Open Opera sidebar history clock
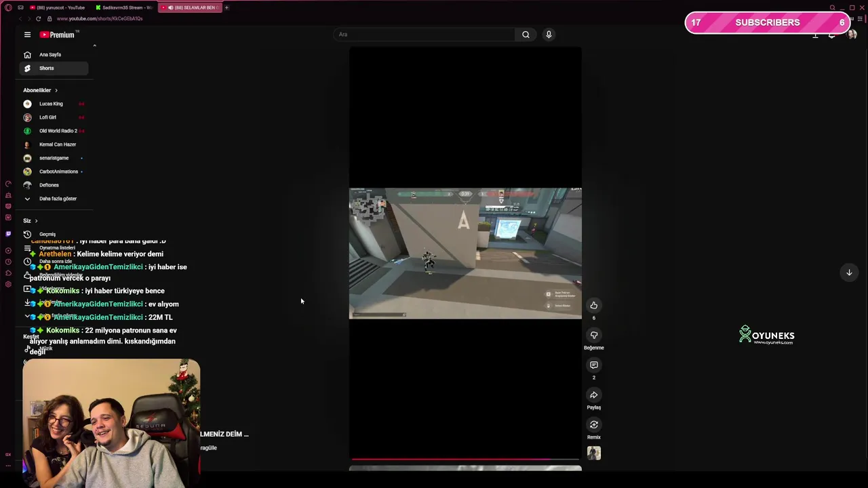 point(8,262)
